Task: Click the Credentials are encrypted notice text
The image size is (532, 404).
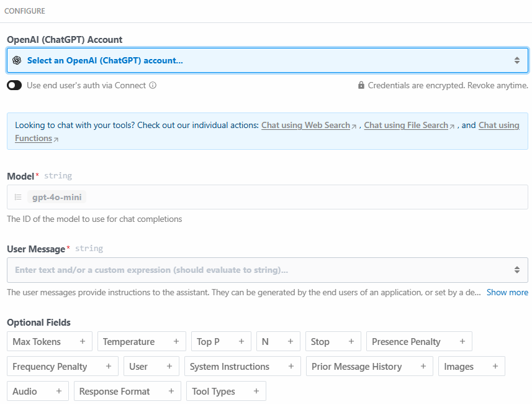Action: pyautogui.click(x=448, y=85)
